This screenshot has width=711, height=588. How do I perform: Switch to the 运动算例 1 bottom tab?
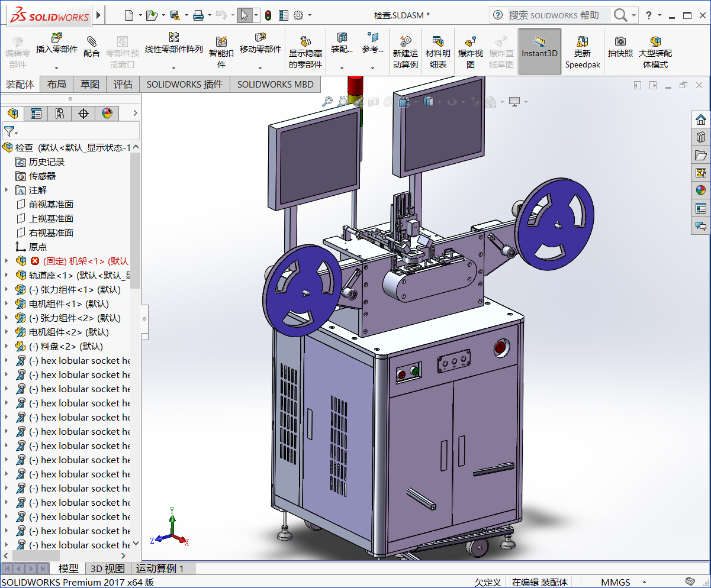[160, 568]
